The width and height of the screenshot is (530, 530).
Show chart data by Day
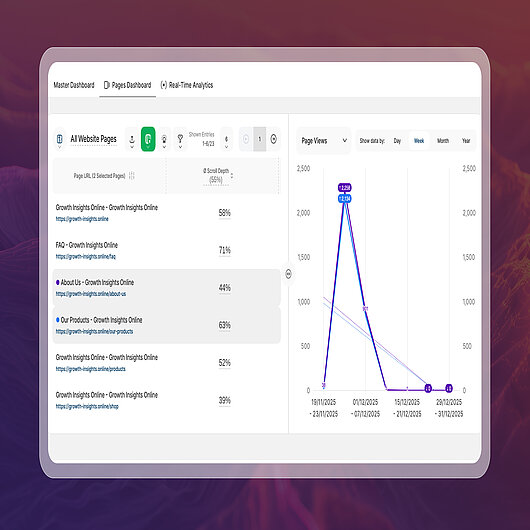pyautogui.click(x=397, y=141)
